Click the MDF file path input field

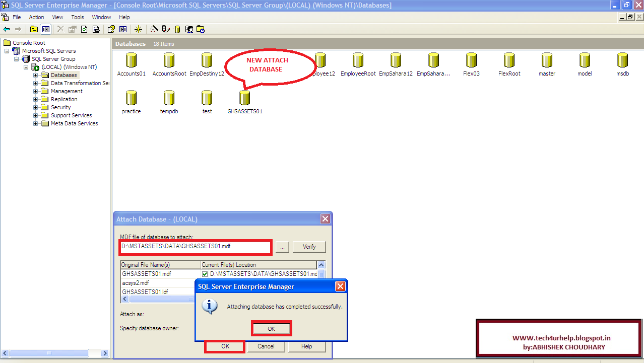(x=196, y=247)
